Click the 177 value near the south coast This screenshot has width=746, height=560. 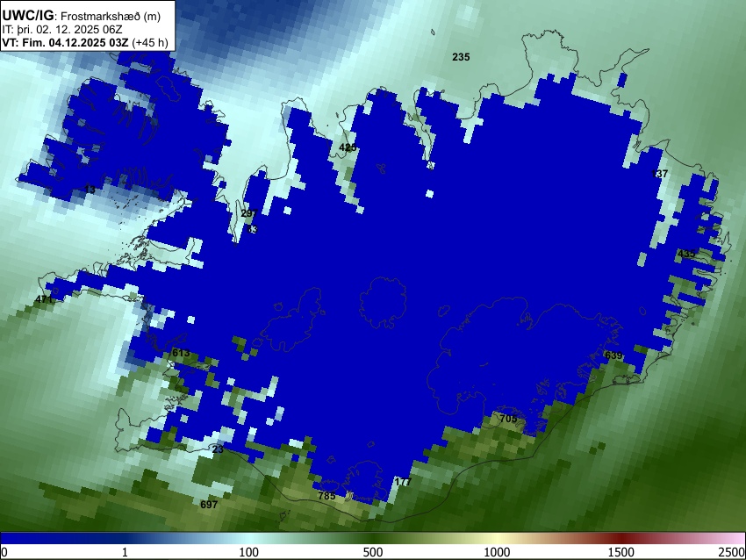point(403,482)
